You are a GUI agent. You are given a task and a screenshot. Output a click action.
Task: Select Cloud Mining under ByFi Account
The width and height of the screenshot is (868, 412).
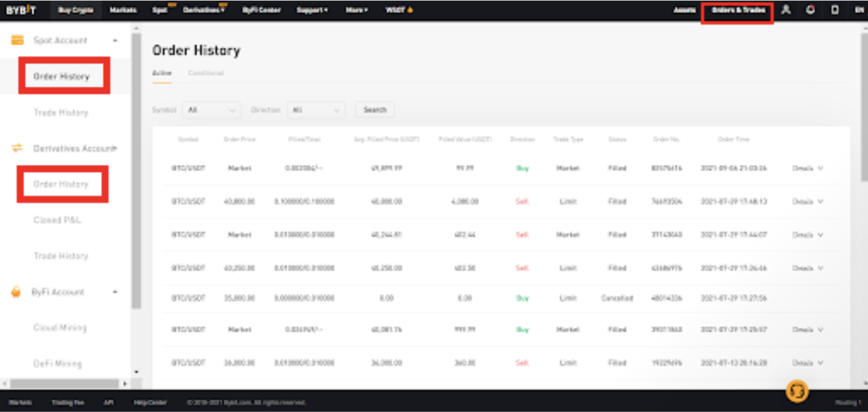[x=60, y=327]
